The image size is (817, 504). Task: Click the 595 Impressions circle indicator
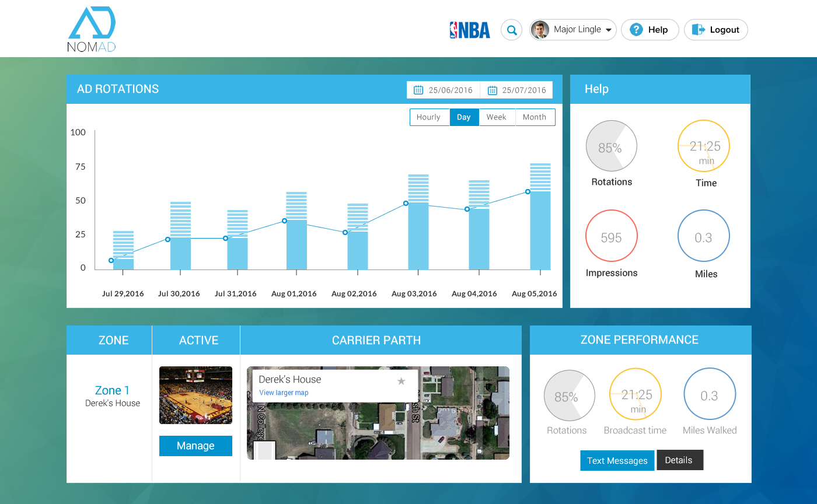pyautogui.click(x=611, y=237)
